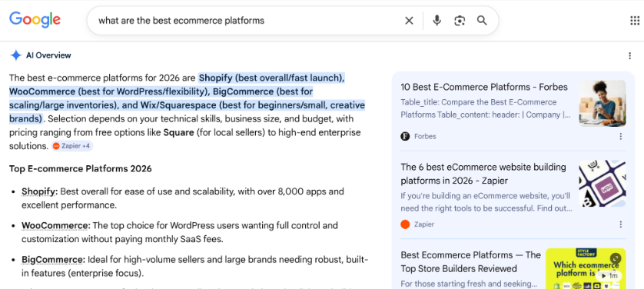This screenshot has width=644, height=289.
Task: Clear the search query with the X icon
Action: click(x=409, y=21)
